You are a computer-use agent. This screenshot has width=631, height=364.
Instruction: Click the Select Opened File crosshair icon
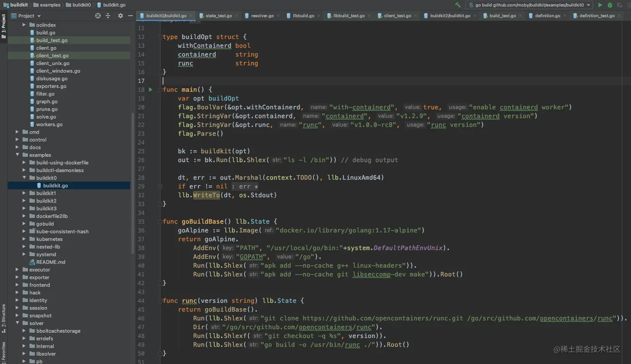point(98,15)
